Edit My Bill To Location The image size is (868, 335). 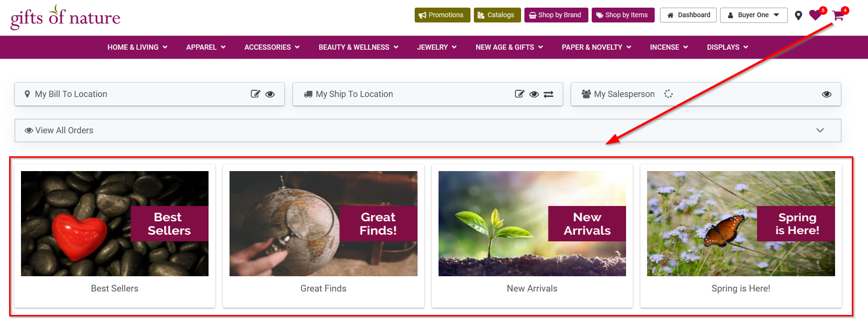point(255,94)
